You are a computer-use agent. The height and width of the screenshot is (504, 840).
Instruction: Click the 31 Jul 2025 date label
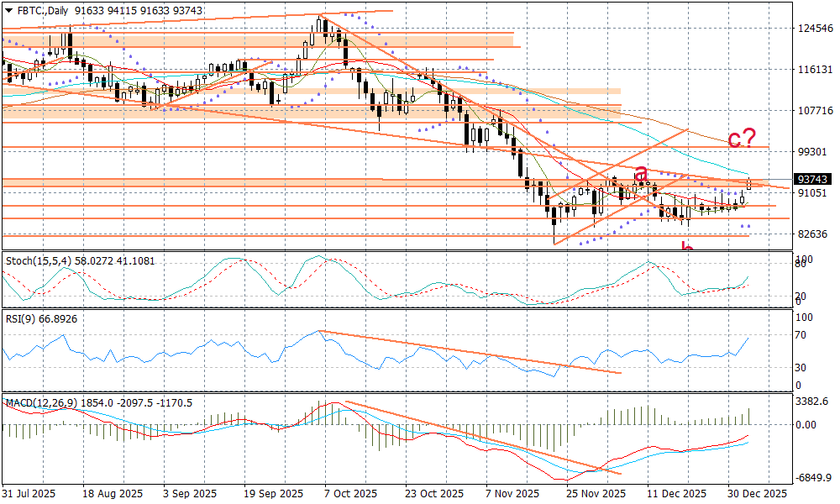tap(29, 493)
